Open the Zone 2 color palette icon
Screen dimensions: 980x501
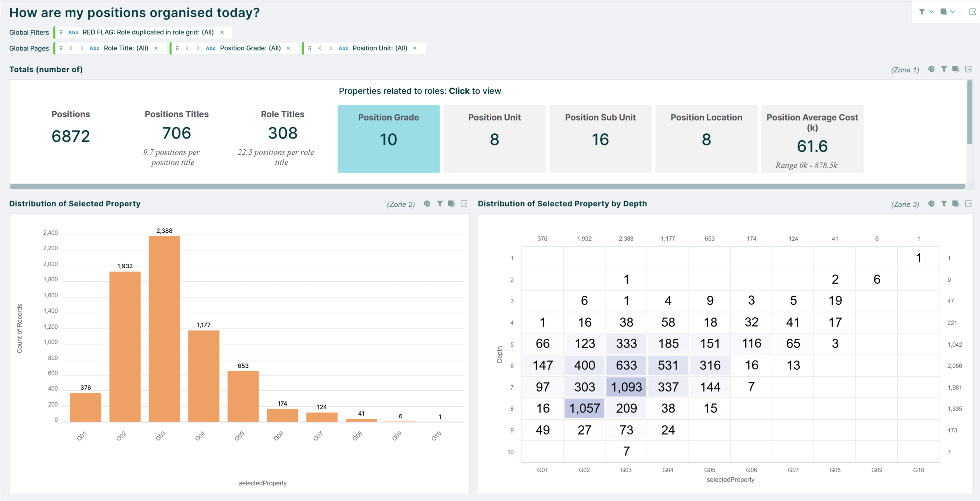[427, 204]
